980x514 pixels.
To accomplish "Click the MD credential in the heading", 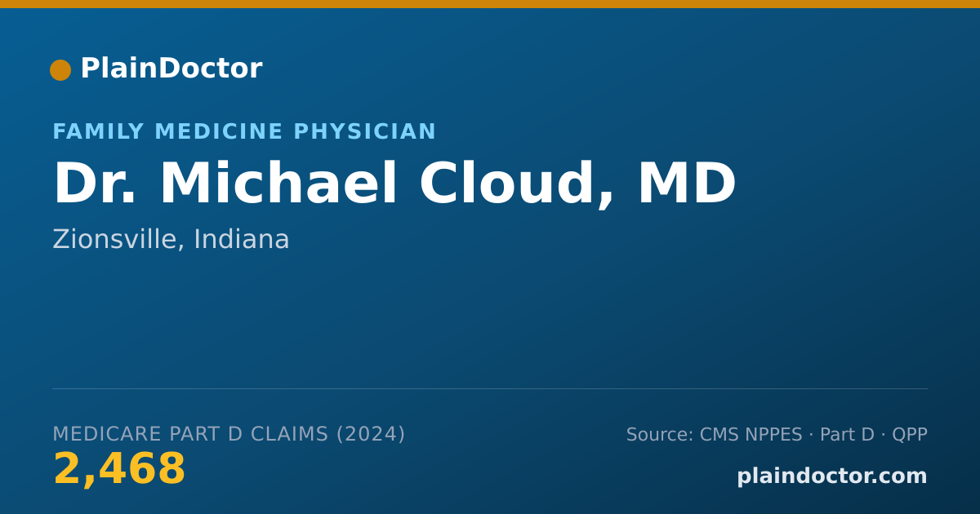I will [x=687, y=184].
